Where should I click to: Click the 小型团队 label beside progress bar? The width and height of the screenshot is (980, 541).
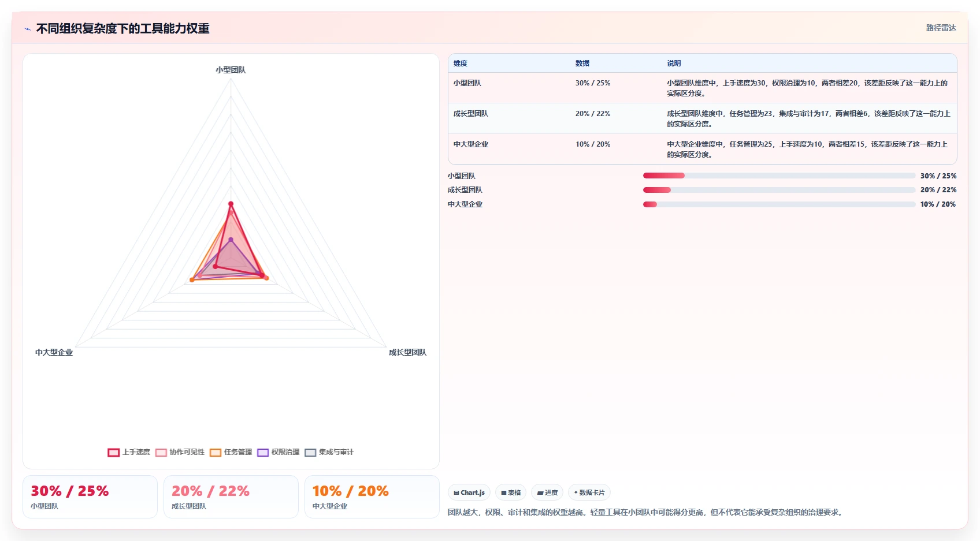461,176
